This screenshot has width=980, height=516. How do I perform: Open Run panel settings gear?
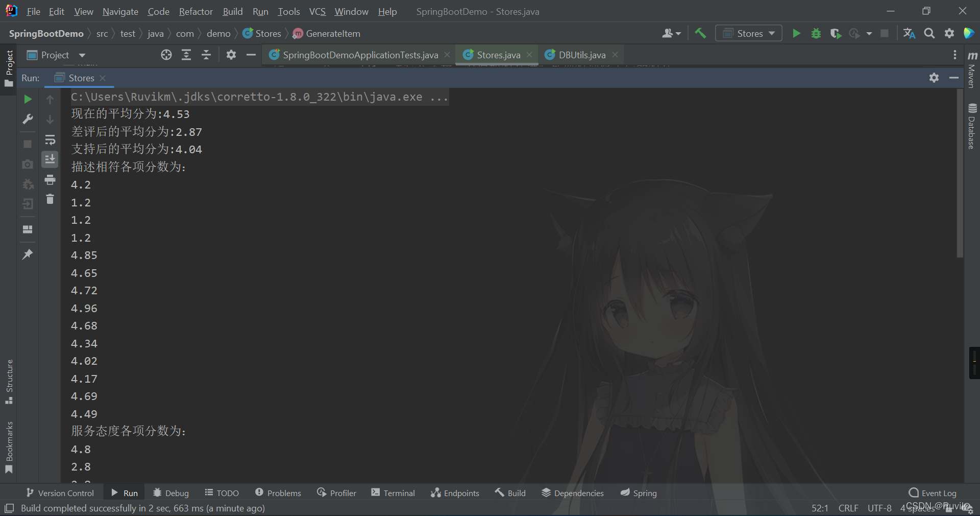(934, 78)
